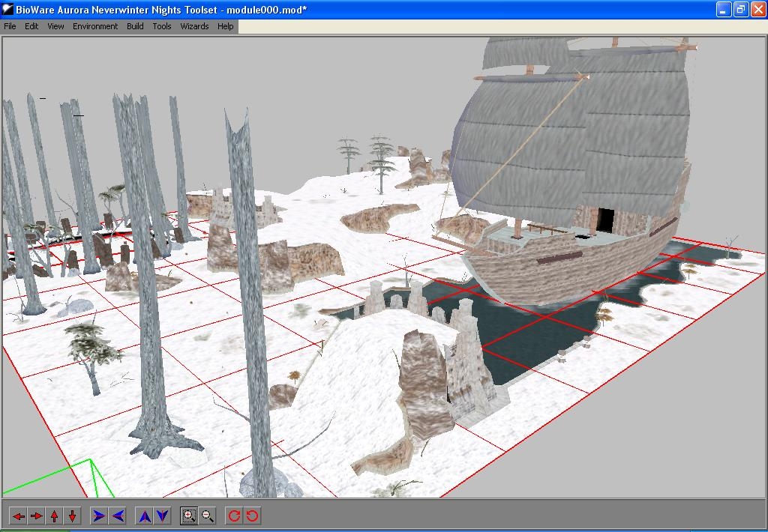Open the Build menu

coord(135,26)
